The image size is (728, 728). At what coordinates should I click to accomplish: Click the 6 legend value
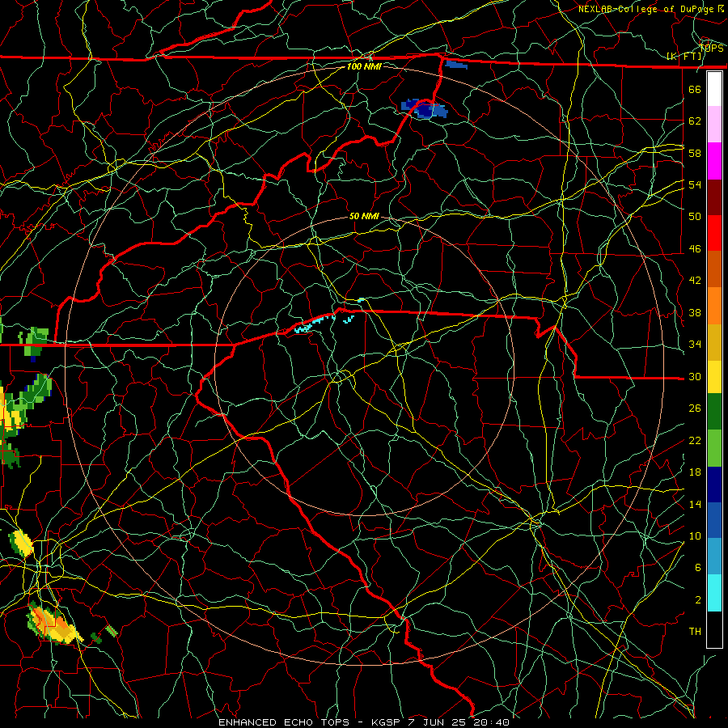pyautogui.click(x=698, y=568)
